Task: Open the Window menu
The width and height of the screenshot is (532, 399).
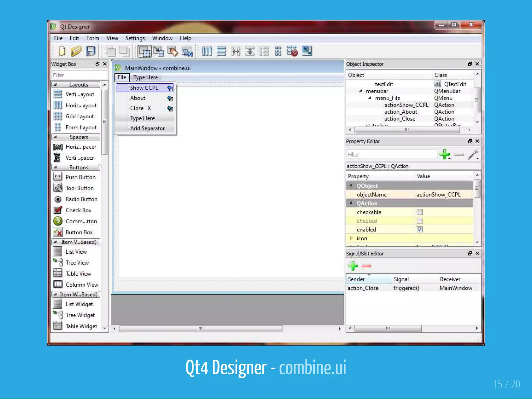Action: coord(162,38)
